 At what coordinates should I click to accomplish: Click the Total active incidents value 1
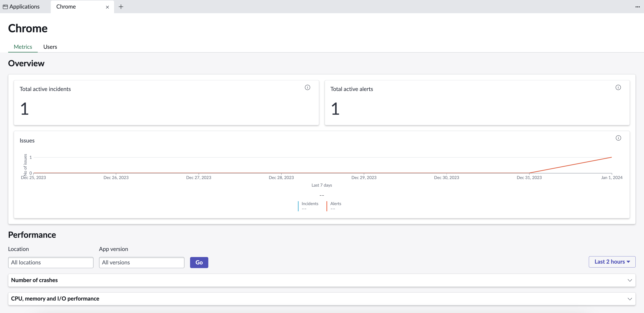(24, 109)
